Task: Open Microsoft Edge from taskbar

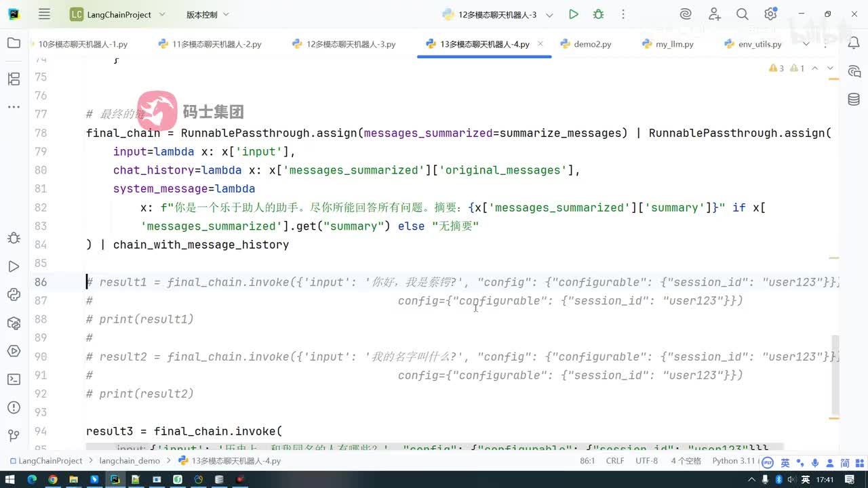Action: pos(31,480)
